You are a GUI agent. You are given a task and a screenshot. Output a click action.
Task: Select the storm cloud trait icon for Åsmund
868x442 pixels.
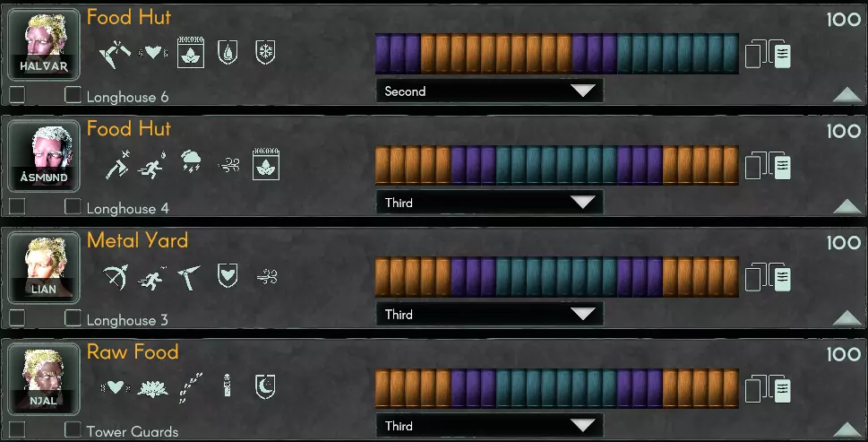click(191, 161)
